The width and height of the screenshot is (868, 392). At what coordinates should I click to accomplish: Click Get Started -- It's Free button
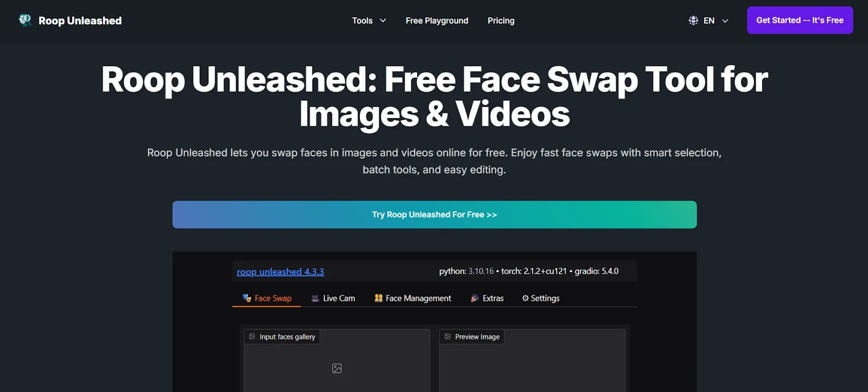click(x=800, y=20)
